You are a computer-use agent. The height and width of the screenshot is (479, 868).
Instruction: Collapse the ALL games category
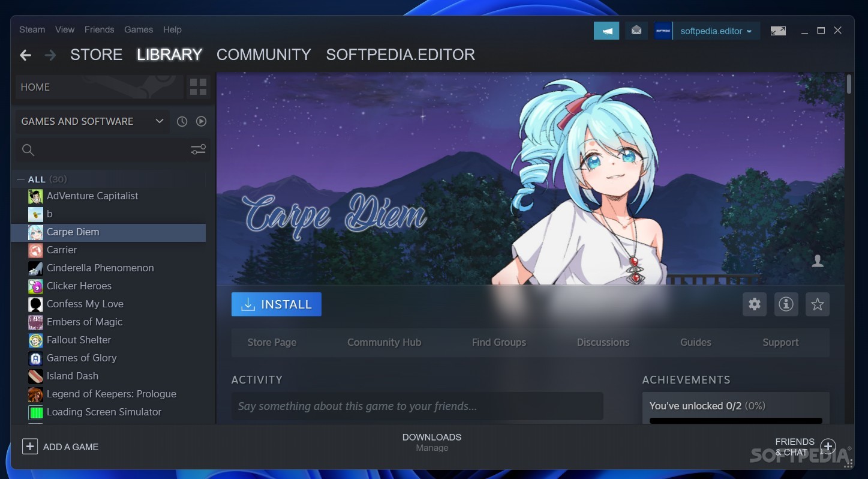coord(20,179)
